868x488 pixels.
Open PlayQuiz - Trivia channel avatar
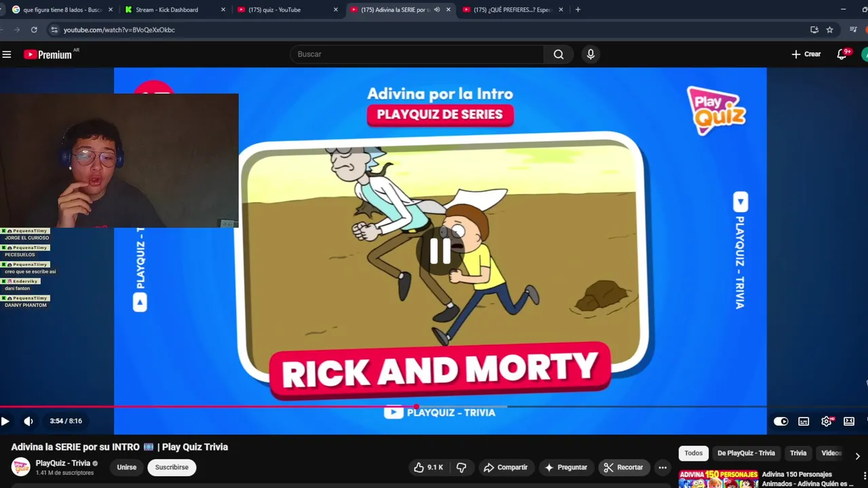21,467
